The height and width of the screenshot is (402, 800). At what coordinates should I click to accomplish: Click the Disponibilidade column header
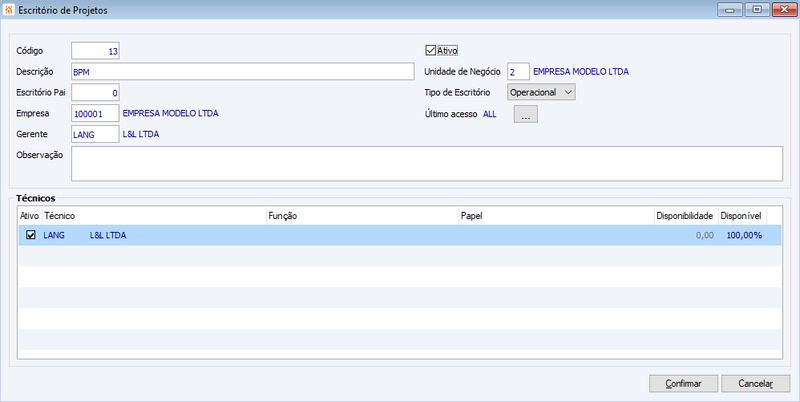pyautogui.click(x=686, y=216)
